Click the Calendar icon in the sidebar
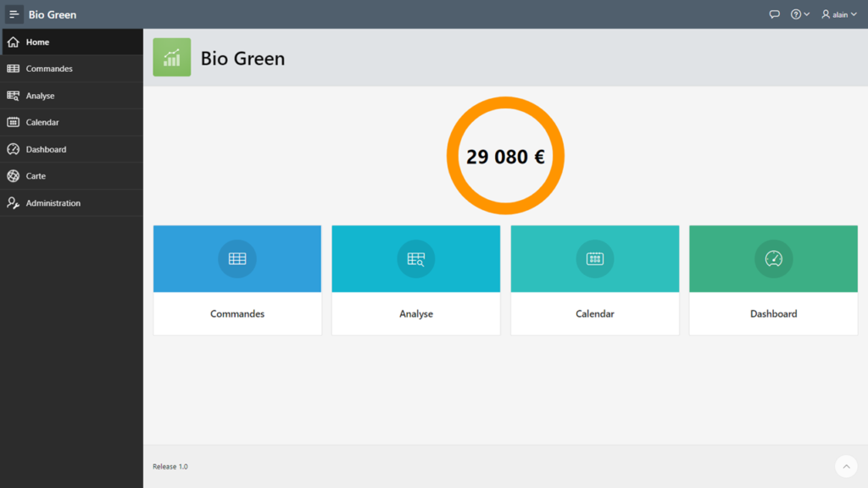This screenshot has width=868, height=488. coord(14,122)
